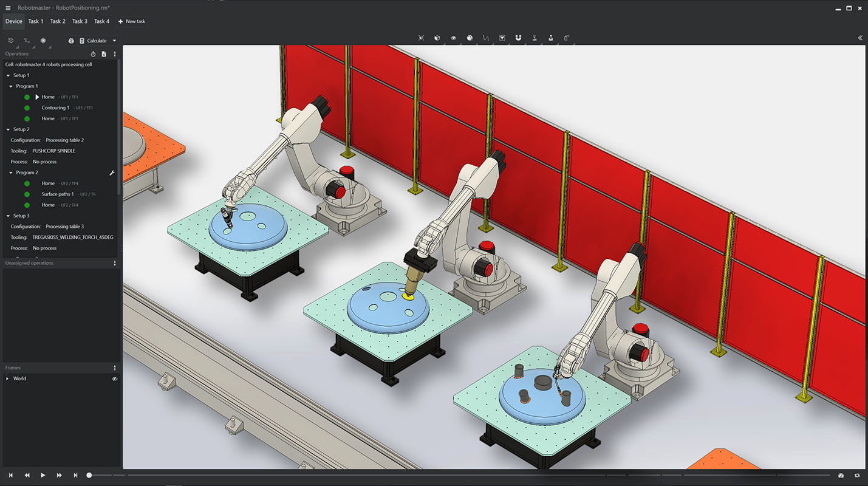Open the Calculate dropdown arrow

pos(114,40)
